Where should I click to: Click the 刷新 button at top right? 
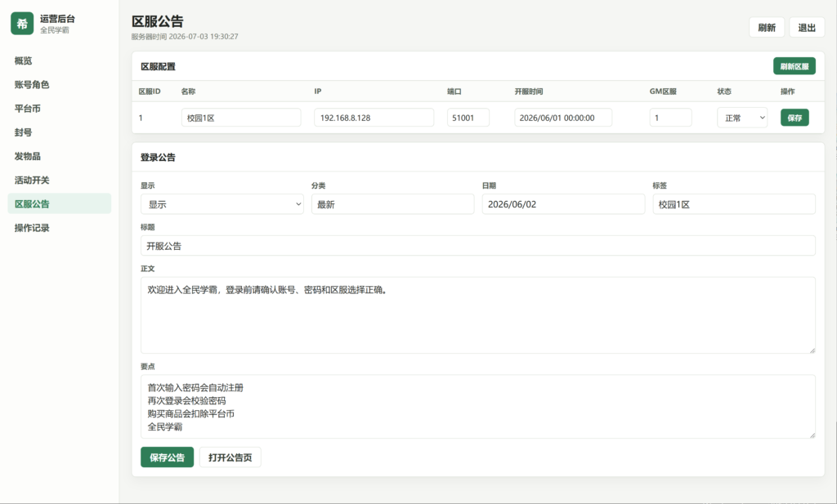[x=767, y=28]
